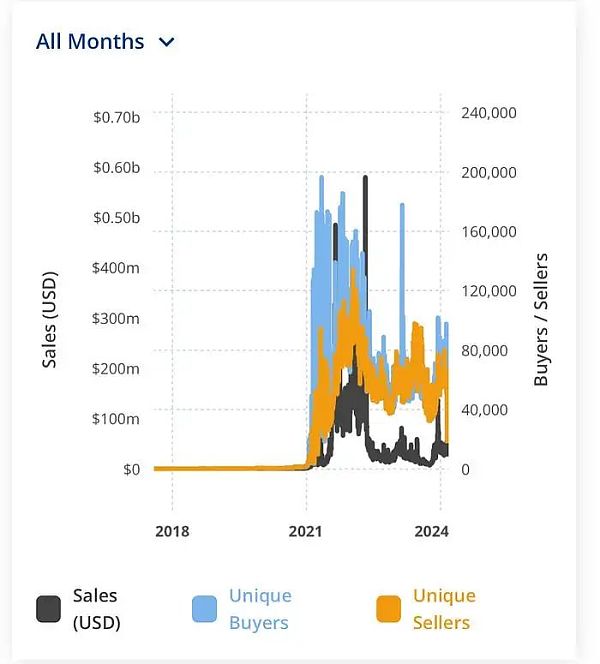This screenshot has height=664, width=600.
Task: Click the 2021 x-axis label
Action: (x=307, y=531)
